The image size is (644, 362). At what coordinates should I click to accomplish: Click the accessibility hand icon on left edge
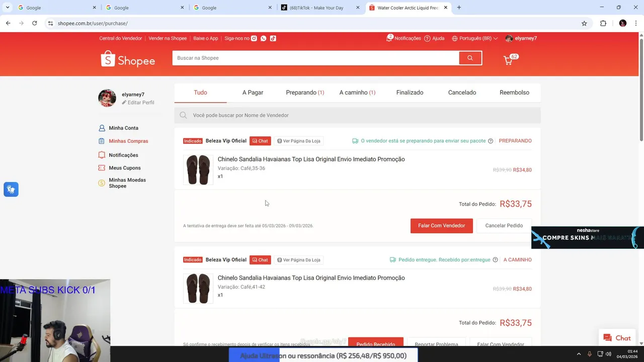[11, 189]
